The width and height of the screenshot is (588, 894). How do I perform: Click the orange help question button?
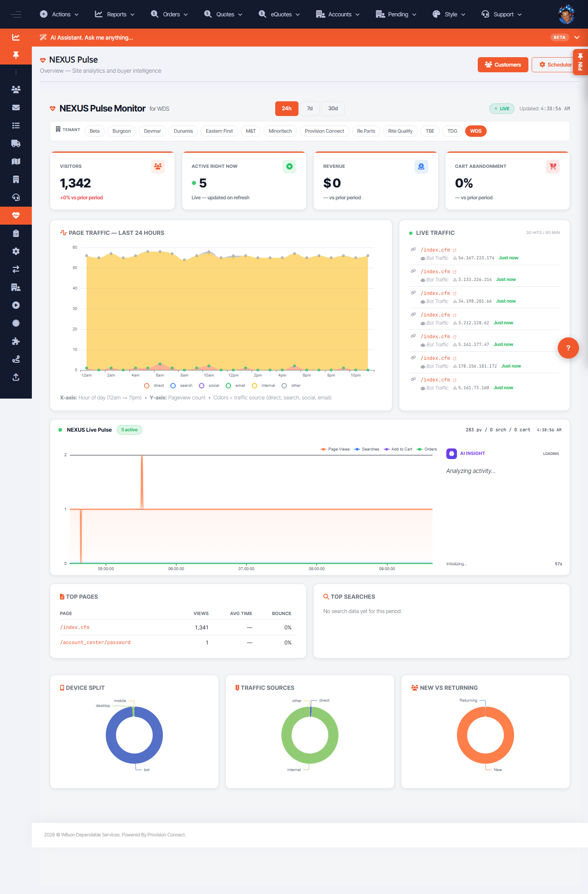(568, 348)
